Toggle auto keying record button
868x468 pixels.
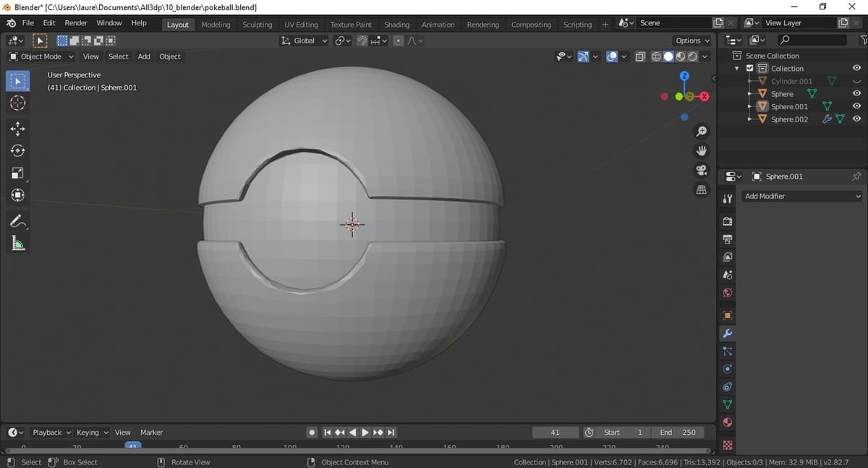coord(312,433)
